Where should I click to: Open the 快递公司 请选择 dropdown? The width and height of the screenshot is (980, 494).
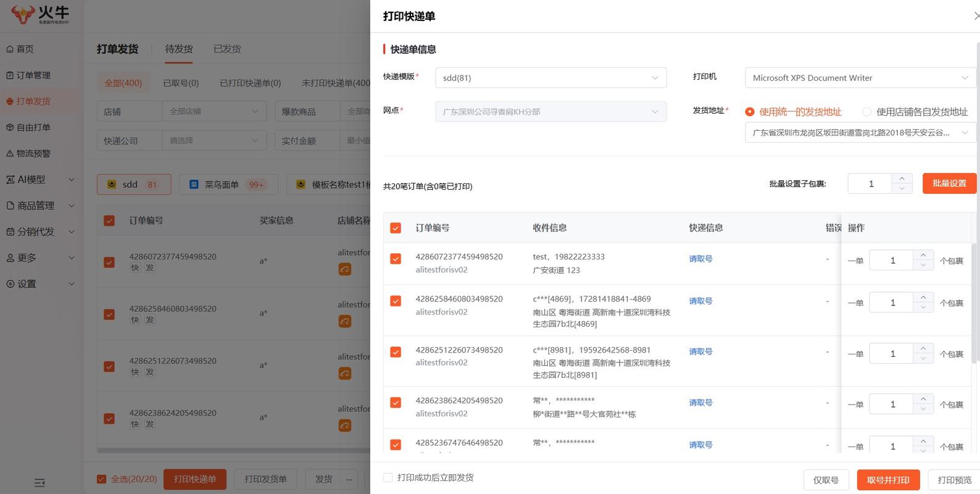[214, 140]
